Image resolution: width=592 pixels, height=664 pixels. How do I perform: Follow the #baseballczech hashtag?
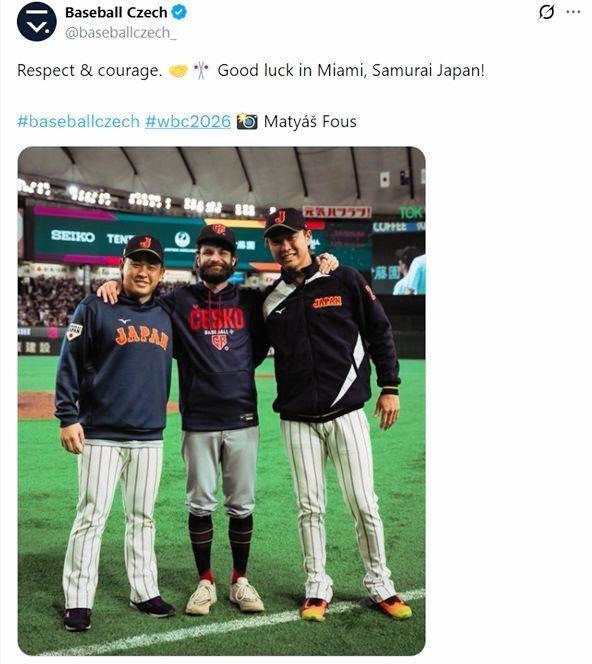tap(78, 122)
